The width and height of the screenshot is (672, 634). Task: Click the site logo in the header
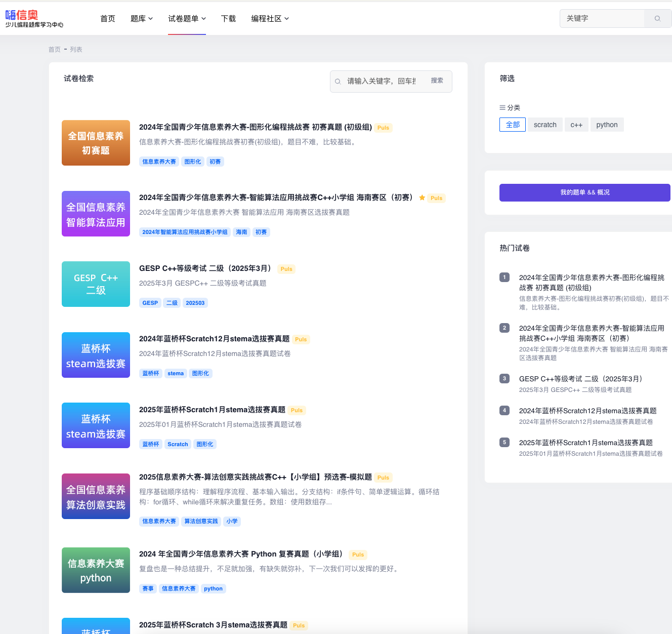(x=34, y=19)
